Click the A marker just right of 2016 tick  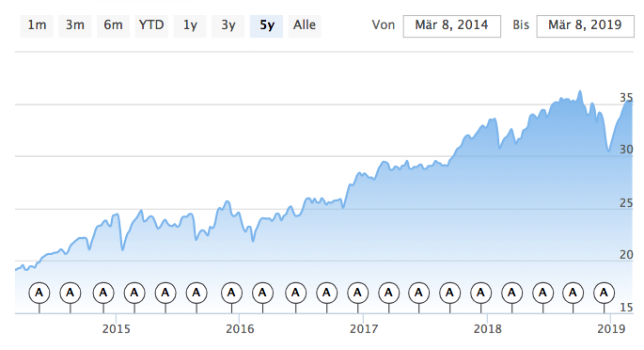pos(262,293)
